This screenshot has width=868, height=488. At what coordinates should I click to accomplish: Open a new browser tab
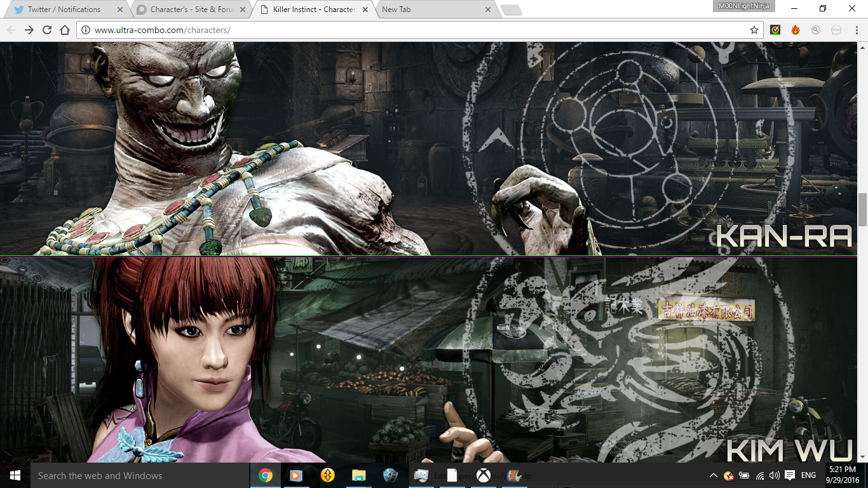click(x=511, y=10)
